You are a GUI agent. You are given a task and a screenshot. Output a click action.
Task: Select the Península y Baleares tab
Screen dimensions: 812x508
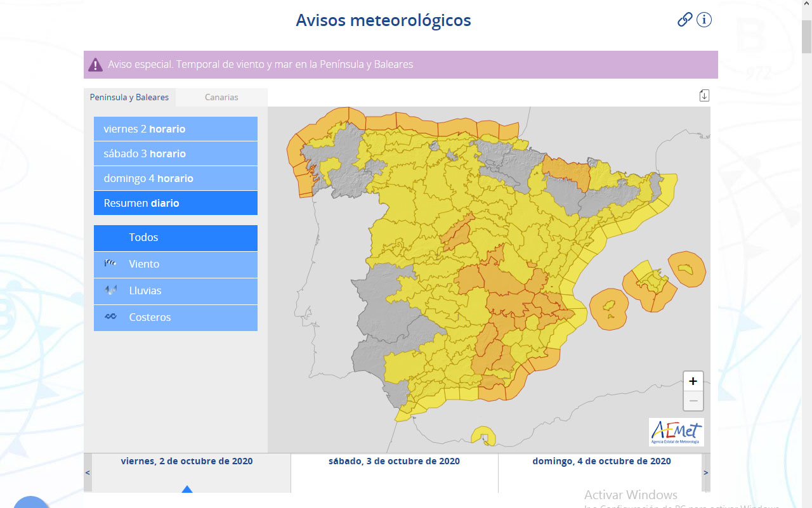point(129,98)
